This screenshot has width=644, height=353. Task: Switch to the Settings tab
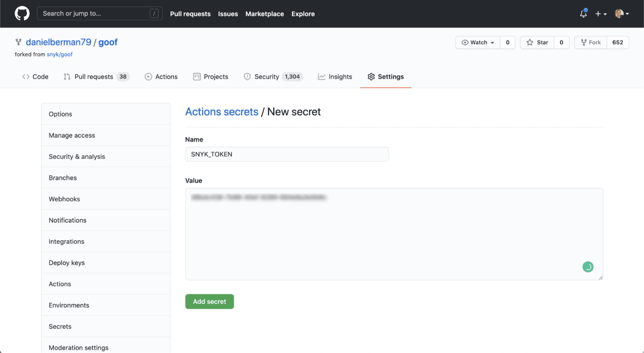(385, 77)
